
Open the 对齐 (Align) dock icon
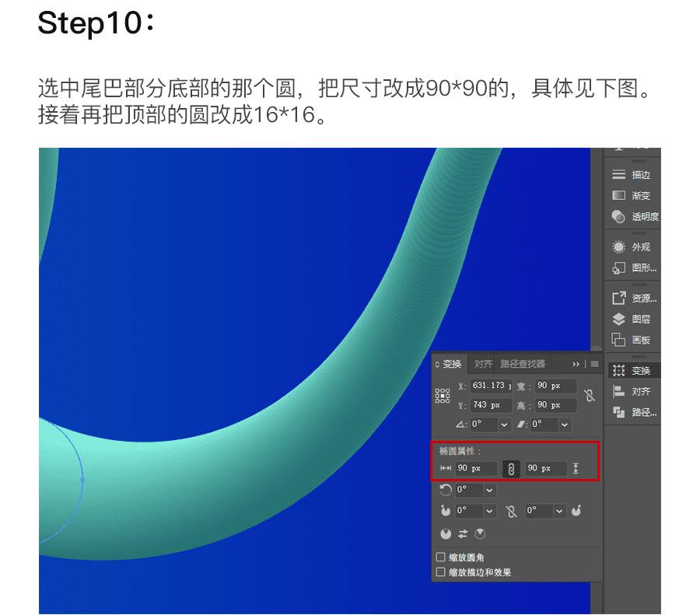(x=618, y=391)
